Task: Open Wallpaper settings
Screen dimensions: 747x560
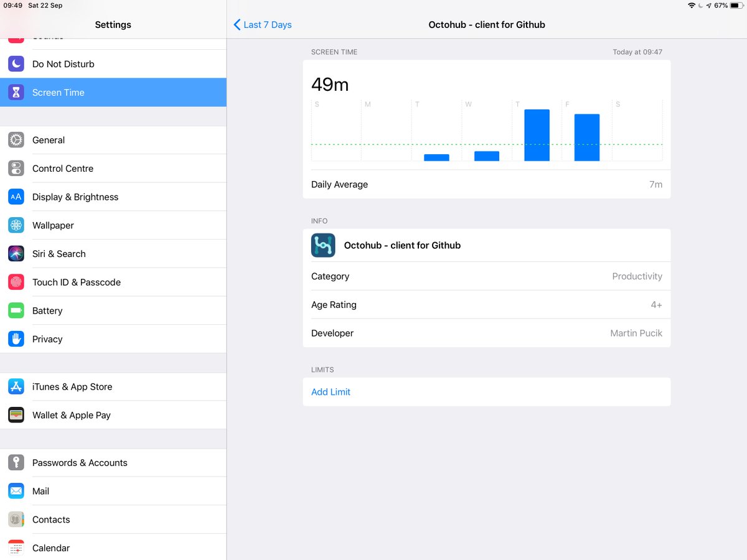Action: 113,225
